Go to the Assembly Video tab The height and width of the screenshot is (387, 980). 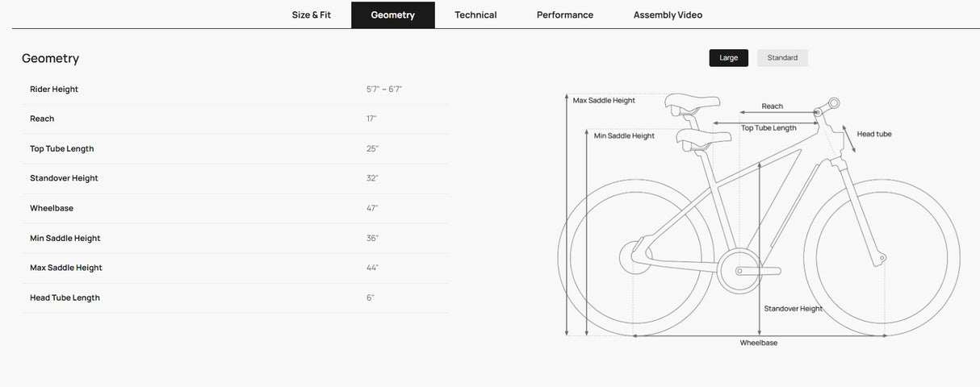point(668,15)
